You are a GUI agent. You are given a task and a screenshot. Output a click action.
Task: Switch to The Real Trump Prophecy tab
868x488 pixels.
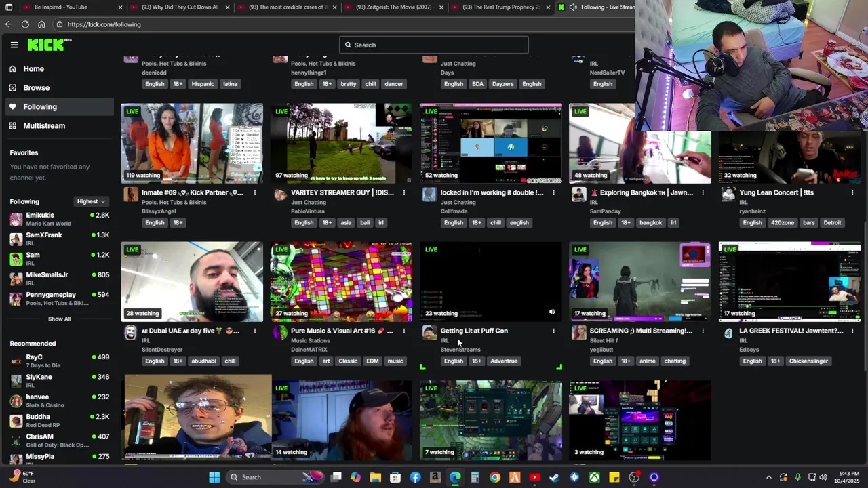click(500, 7)
